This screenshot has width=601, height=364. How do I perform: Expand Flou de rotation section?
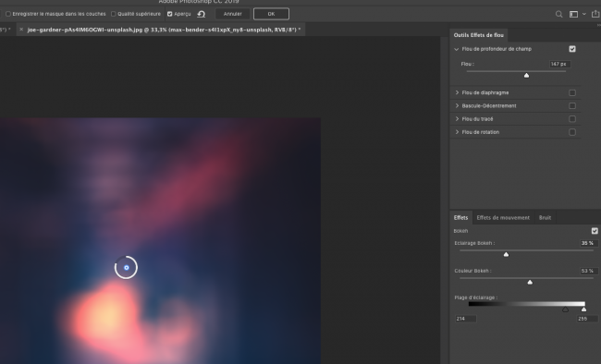pos(457,132)
